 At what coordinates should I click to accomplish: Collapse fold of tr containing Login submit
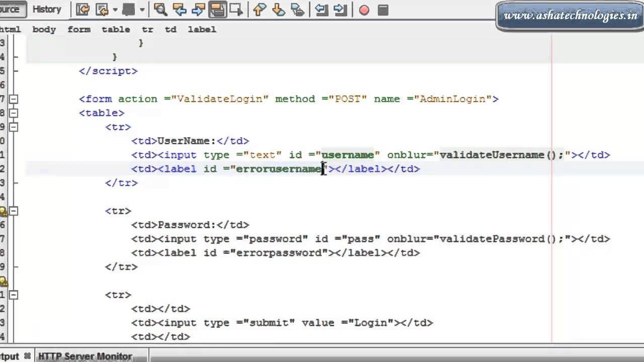coord(14,295)
